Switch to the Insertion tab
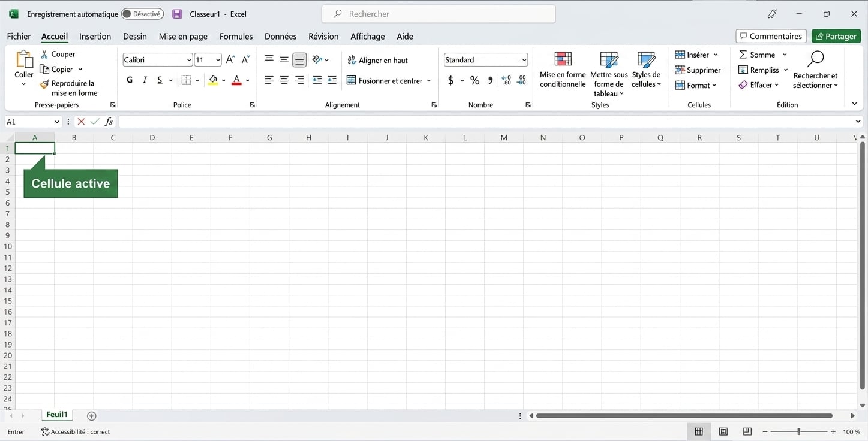 (x=95, y=37)
